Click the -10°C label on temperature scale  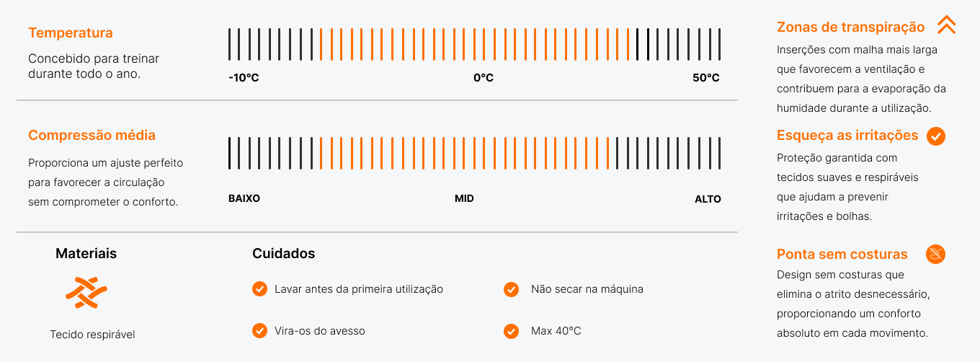244,78
